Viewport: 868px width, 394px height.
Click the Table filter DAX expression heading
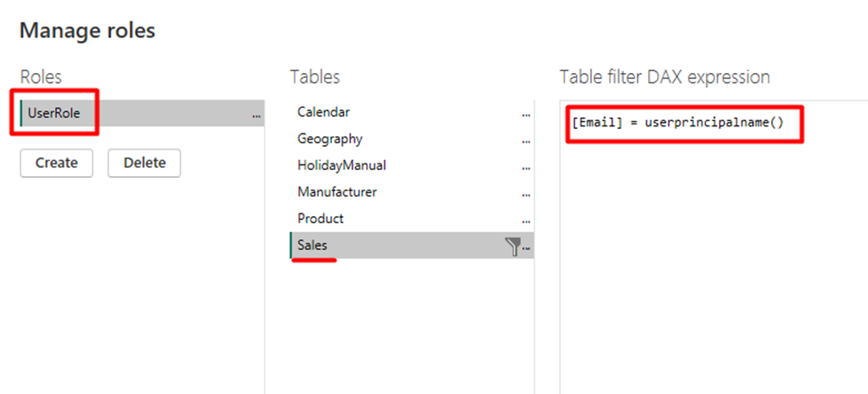click(x=664, y=77)
